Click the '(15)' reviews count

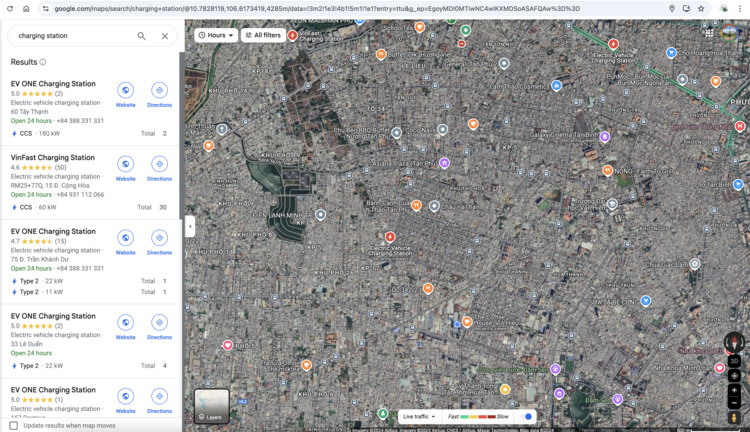60,241
